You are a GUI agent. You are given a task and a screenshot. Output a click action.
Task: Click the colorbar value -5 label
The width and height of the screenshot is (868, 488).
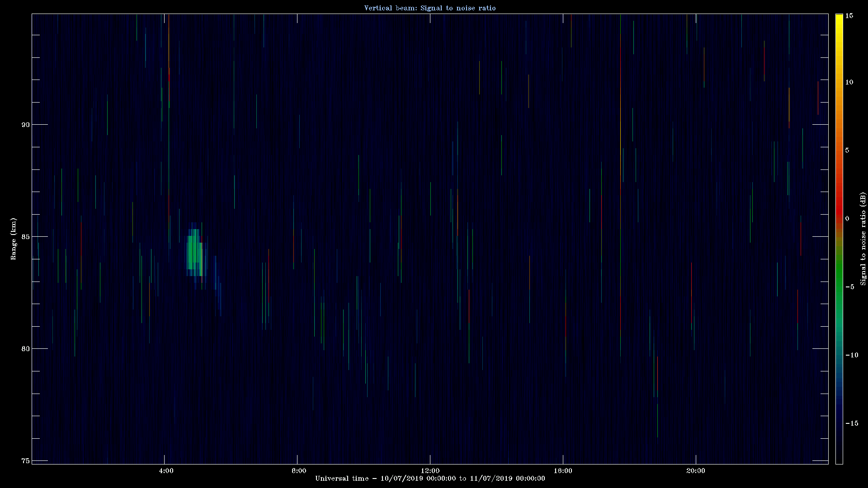coord(849,287)
